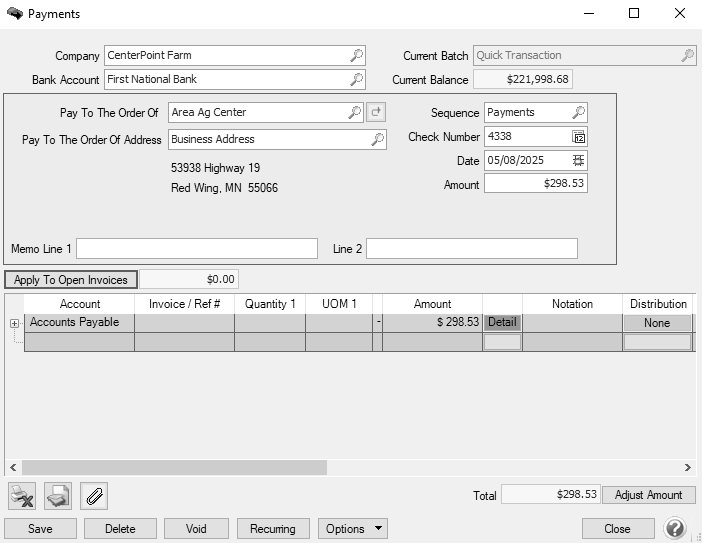
Task: Minimize the Payments window
Action: (x=589, y=13)
